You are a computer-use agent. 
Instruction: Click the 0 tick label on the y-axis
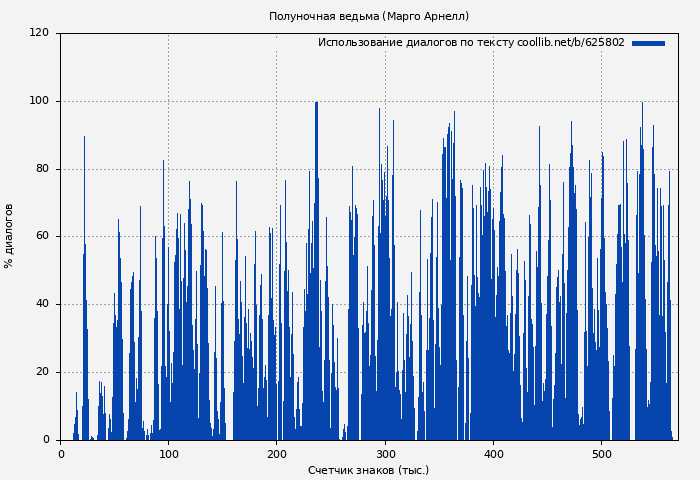[45, 440]
